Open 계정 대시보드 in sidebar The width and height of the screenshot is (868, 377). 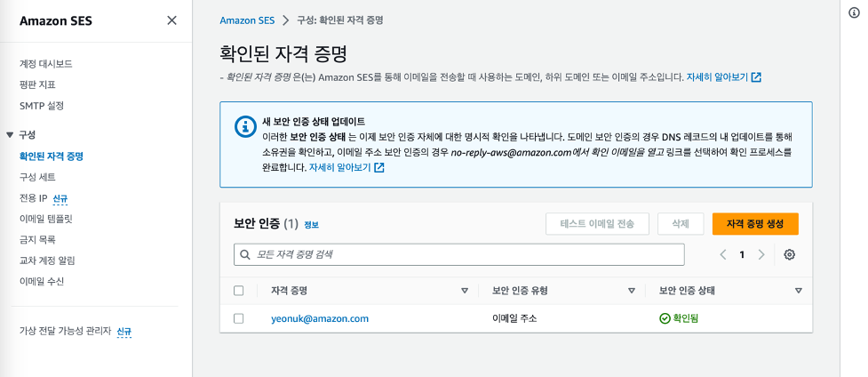46,64
